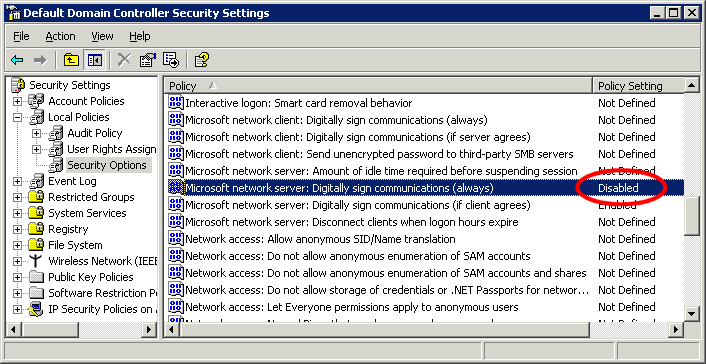Sort by the Policy column header
Image resolution: width=706 pixels, height=364 pixels.
coord(378,86)
